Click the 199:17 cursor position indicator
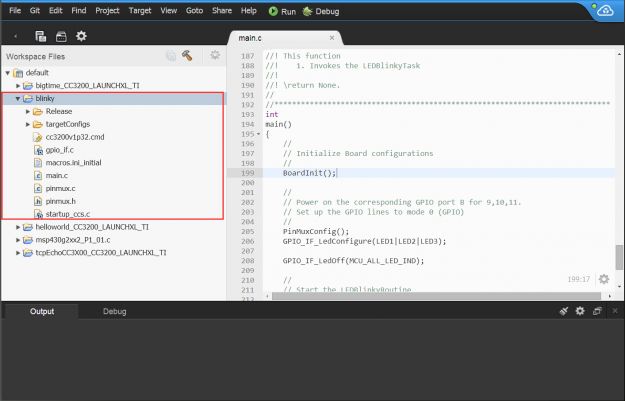 point(578,279)
